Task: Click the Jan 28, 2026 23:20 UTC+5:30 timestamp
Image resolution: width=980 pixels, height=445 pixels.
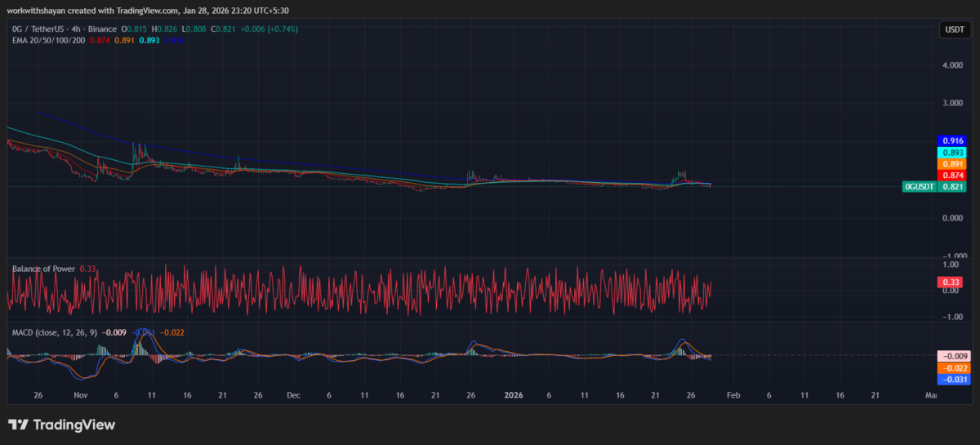Action: (236, 11)
